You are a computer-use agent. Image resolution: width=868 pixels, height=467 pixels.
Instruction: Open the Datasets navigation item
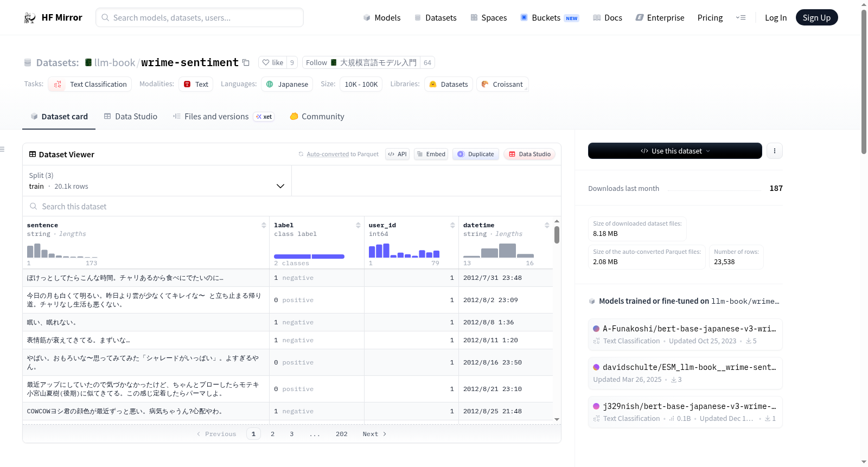pos(435,18)
